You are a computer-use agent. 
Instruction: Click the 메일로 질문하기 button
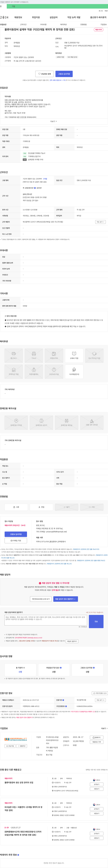point(72,641)
